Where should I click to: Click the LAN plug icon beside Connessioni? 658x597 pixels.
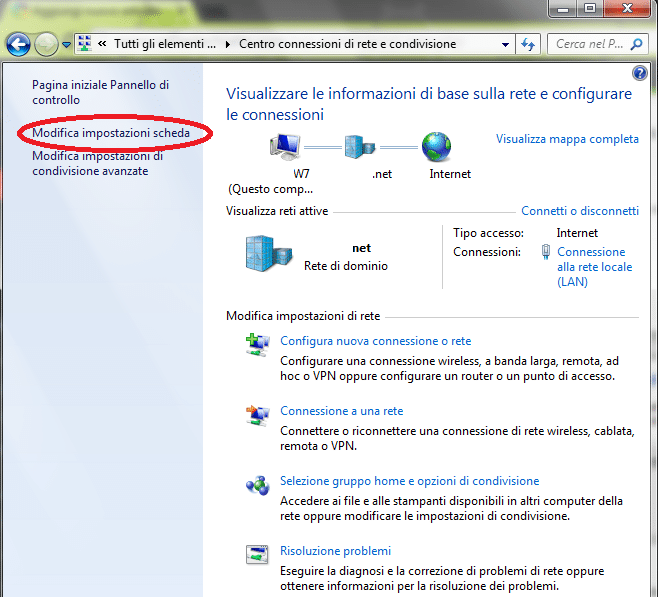point(546,252)
